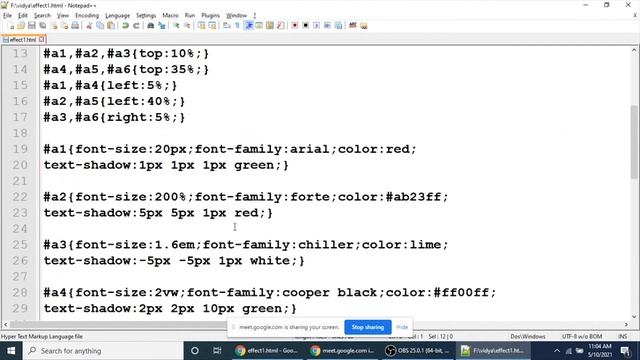640x360 pixels.
Task: Open the notification center icon
Action: click(x=625, y=351)
